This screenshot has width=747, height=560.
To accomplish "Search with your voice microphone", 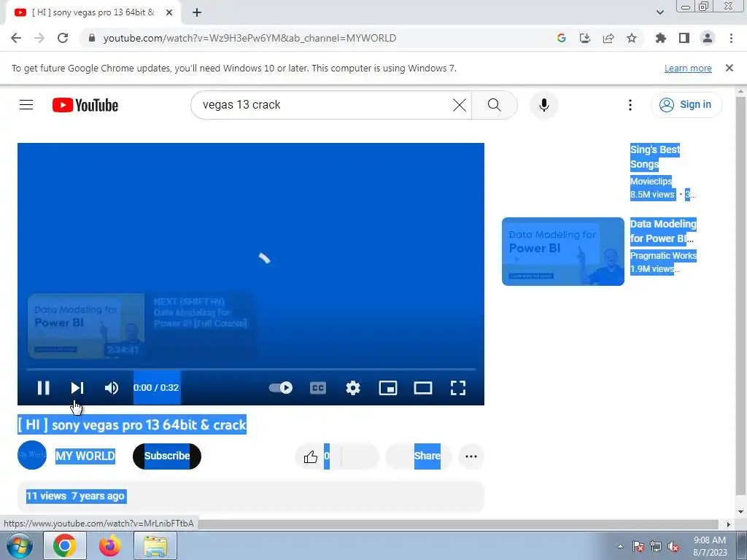I will pos(544,105).
